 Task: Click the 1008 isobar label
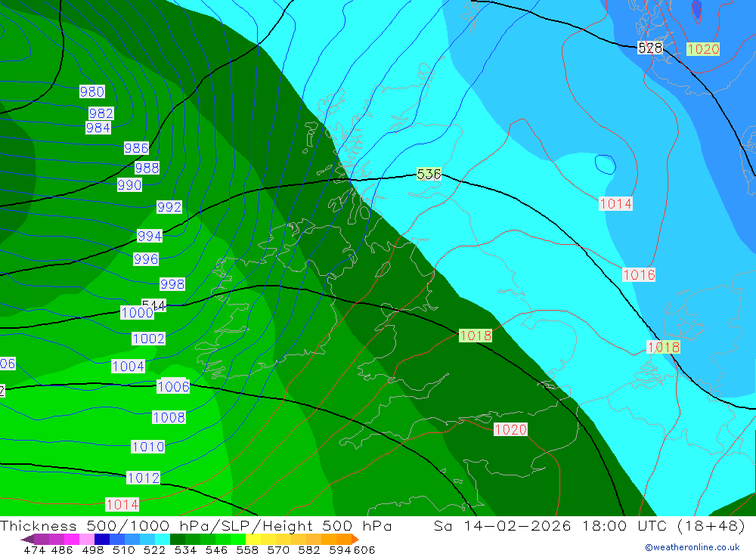coord(169,417)
